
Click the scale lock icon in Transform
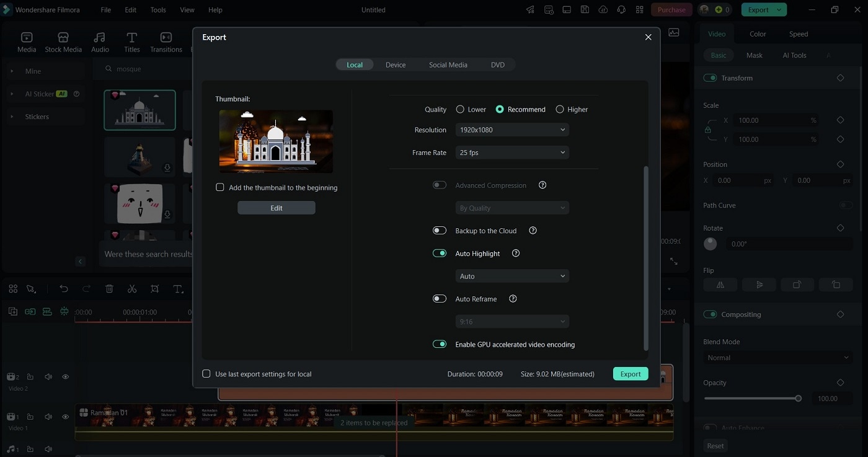pos(707,130)
